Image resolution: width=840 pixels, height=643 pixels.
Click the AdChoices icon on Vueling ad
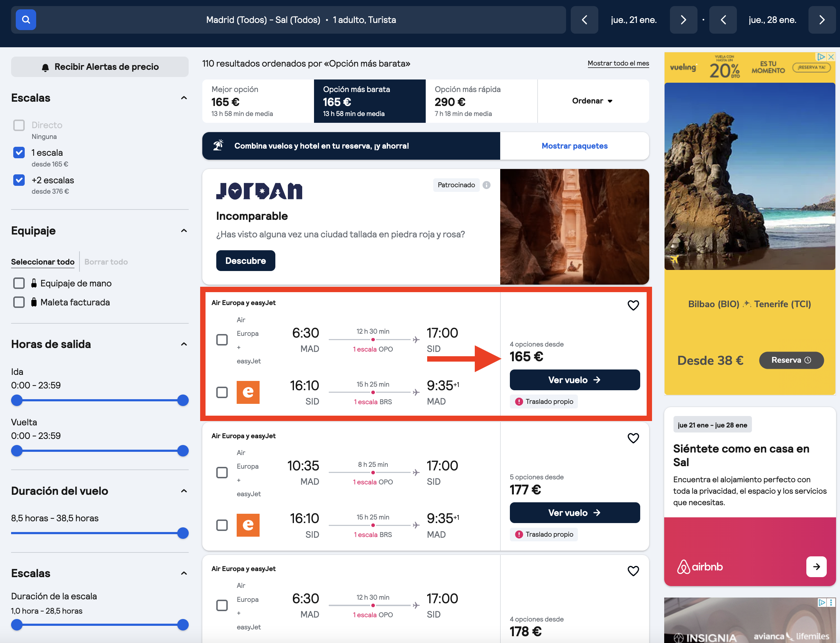pyautogui.click(x=821, y=57)
